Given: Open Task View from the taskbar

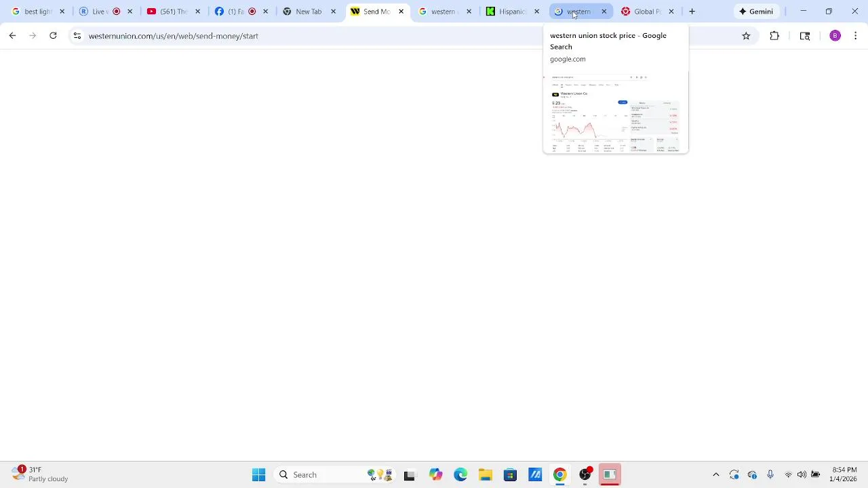Looking at the screenshot, I should point(409,475).
